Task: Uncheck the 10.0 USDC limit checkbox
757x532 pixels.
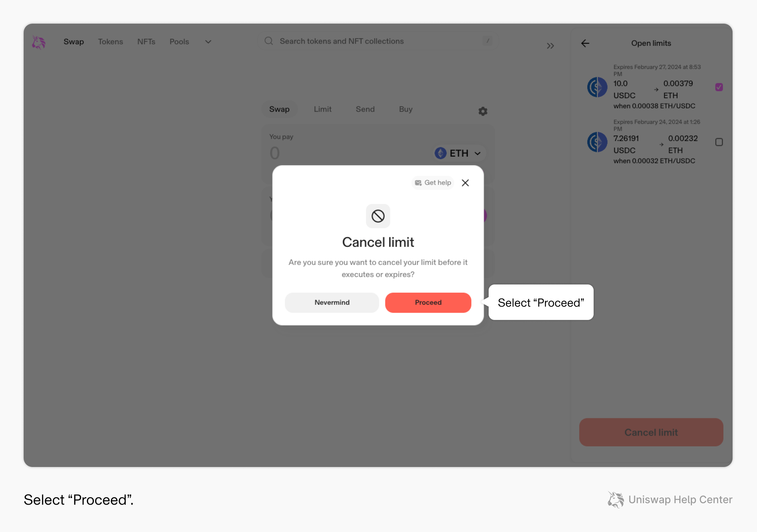Action: (x=719, y=87)
